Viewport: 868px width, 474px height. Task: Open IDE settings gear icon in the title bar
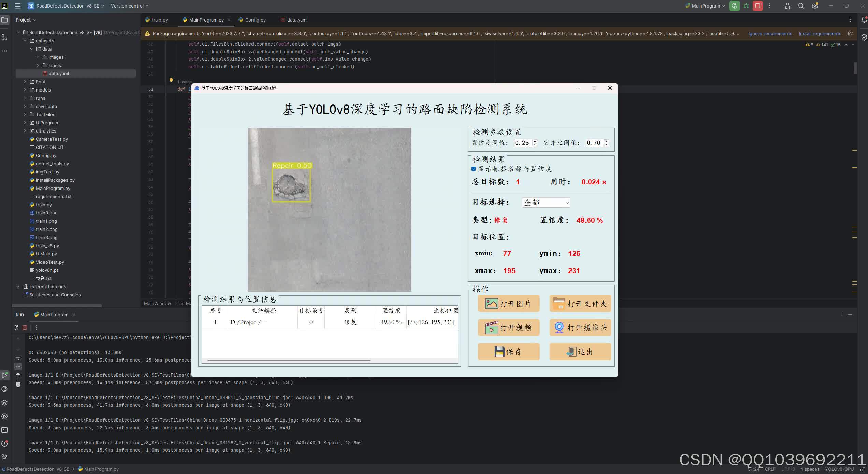click(x=815, y=6)
